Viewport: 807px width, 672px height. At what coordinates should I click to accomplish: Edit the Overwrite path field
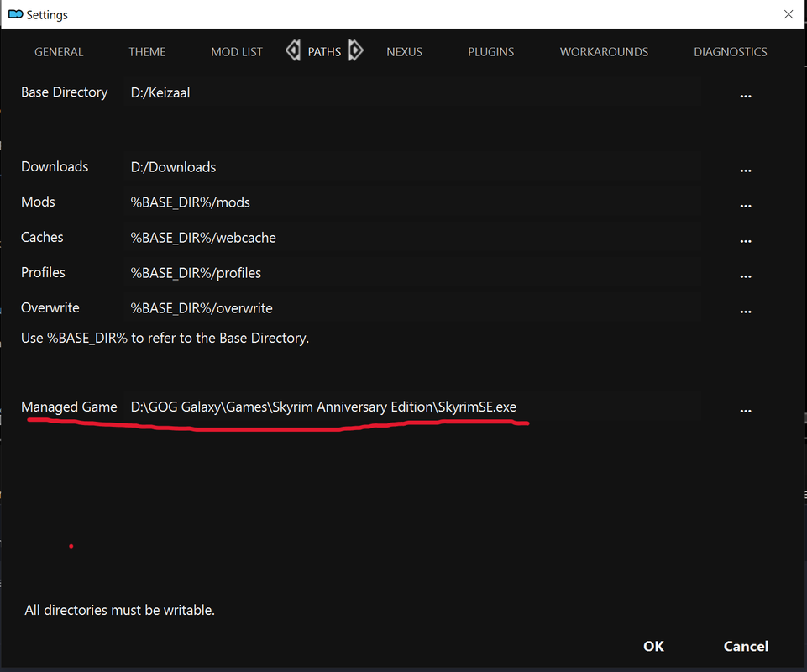[411, 308]
